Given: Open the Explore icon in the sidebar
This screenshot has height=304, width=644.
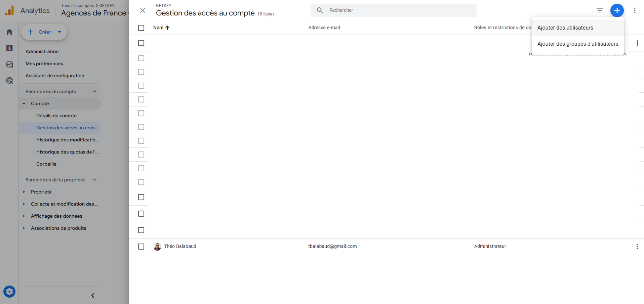Looking at the screenshot, I should pyautogui.click(x=9, y=64).
